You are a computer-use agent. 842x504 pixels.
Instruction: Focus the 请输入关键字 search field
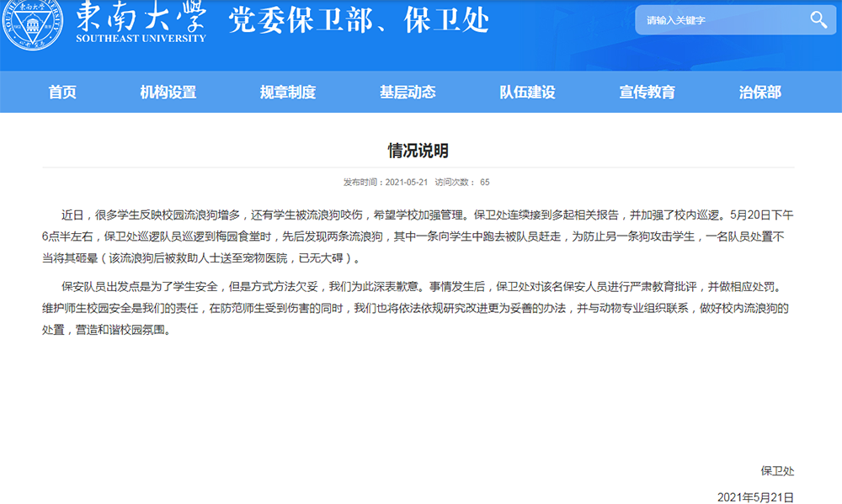[x=716, y=20]
